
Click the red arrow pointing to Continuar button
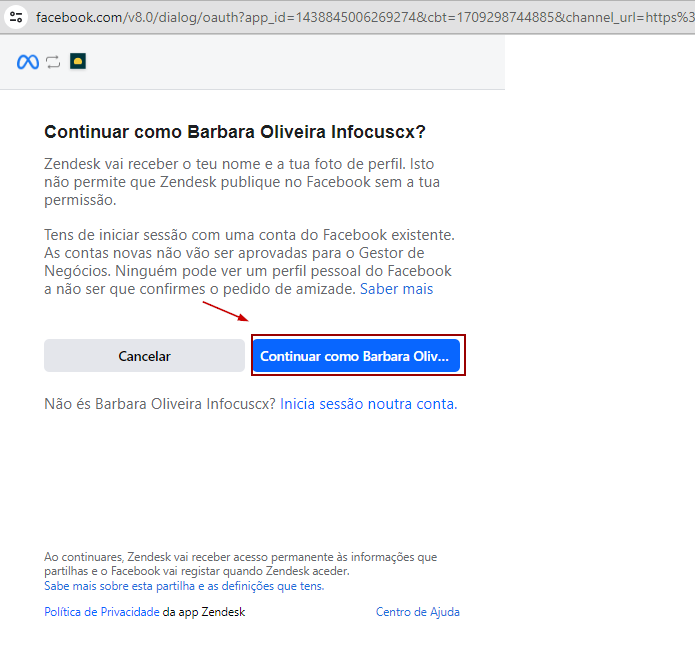click(x=226, y=313)
